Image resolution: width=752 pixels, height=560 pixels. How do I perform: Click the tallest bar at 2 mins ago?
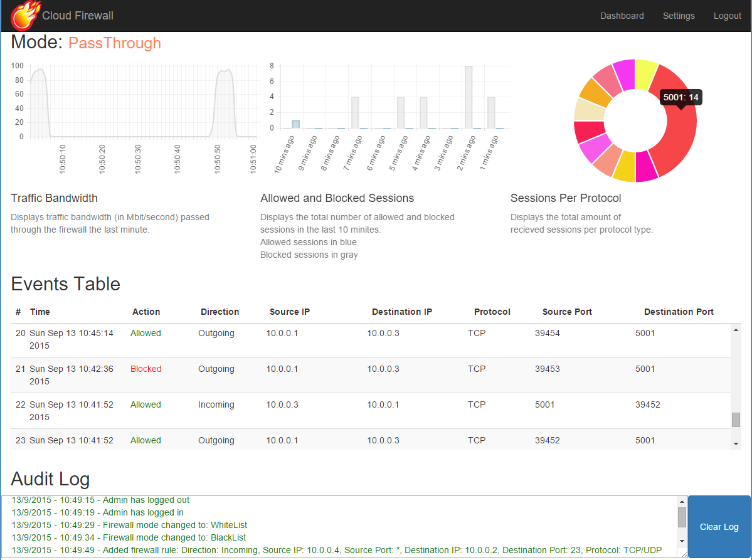[x=469, y=97]
